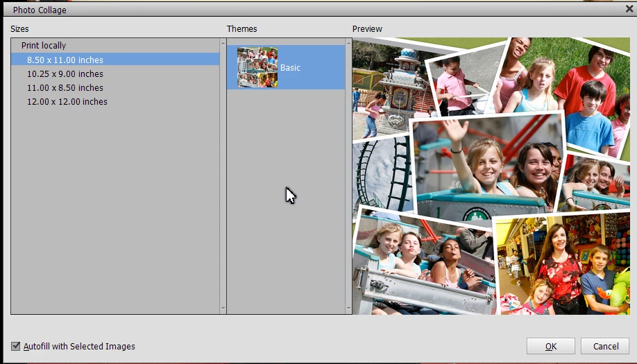Collapse the Print locally group
This screenshot has width=637, height=364.
pos(44,46)
